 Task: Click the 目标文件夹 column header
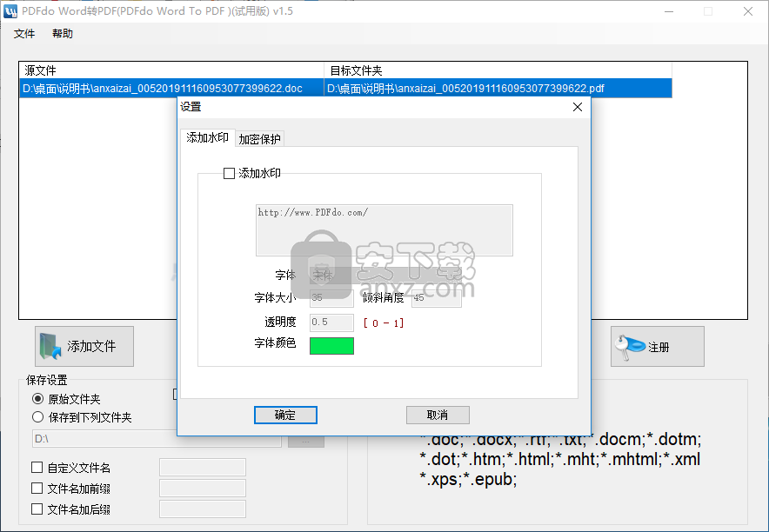(x=498, y=70)
